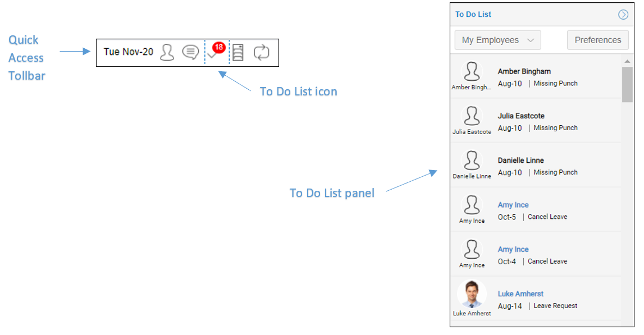The height and width of the screenshot is (335, 644).
Task: Click the Tue Nov-20 date in toolbar
Action: [x=128, y=52]
